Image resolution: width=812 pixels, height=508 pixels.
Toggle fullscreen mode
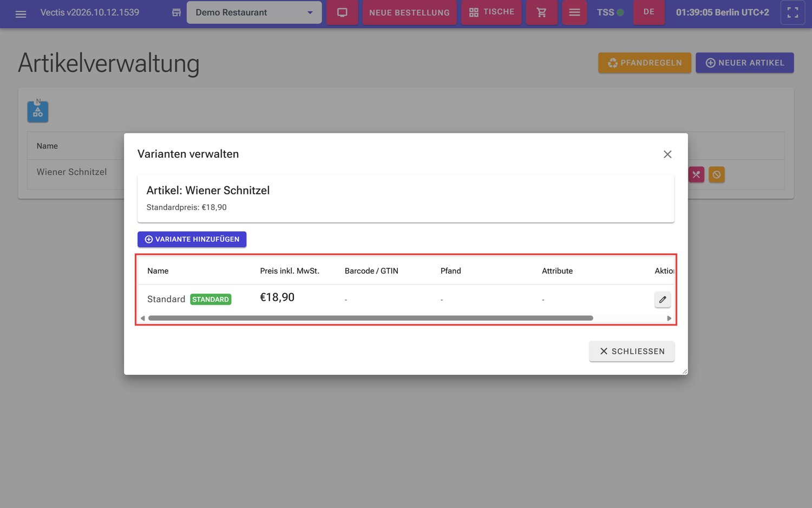pyautogui.click(x=793, y=12)
